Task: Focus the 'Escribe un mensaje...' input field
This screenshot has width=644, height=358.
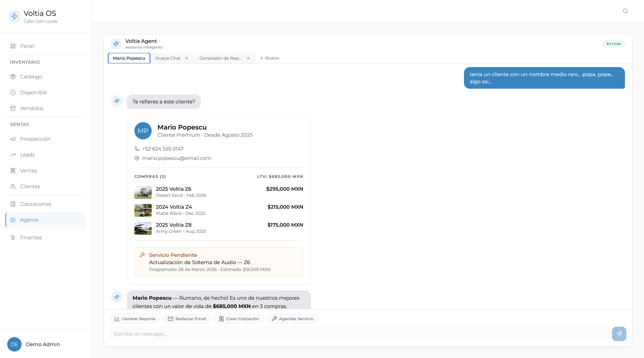Action: click(x=359, y=334)
